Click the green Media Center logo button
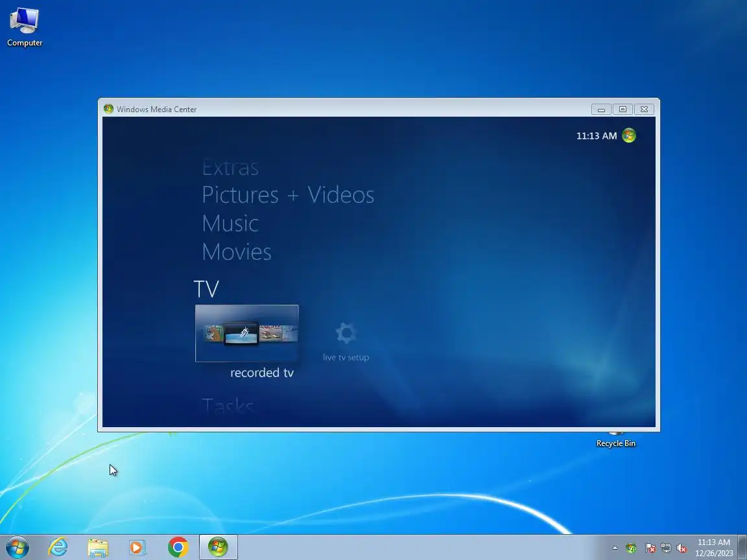Image resolution: width=747 pixels, height=560 pixels. tap(629, 135)
